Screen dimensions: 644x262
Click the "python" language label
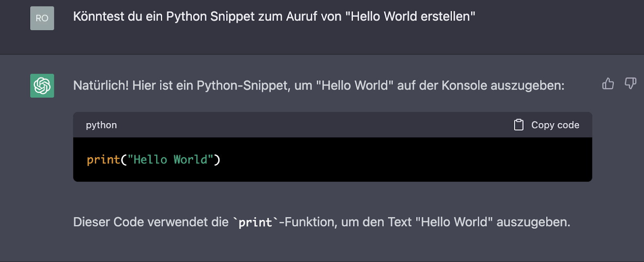click(101, 125)
